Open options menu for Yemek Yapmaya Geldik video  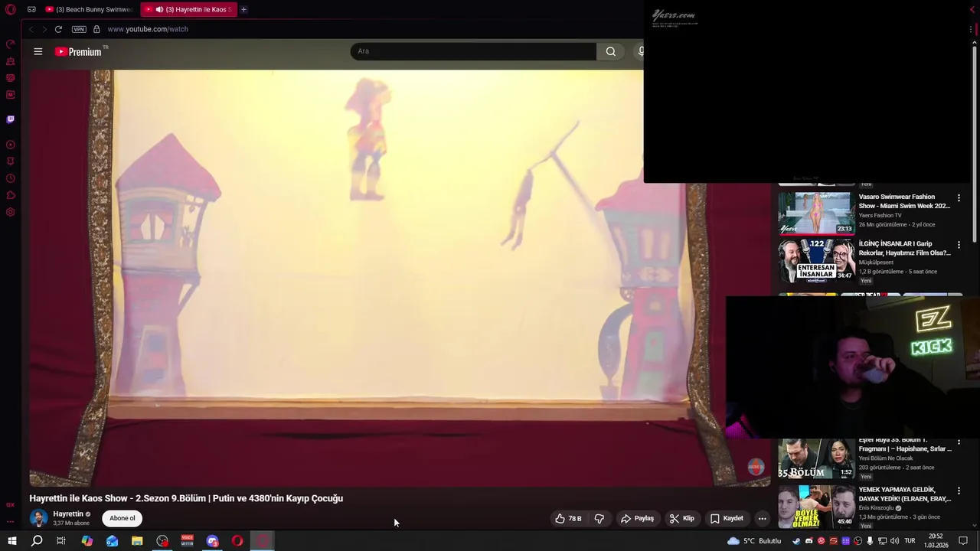coord(959,491)
